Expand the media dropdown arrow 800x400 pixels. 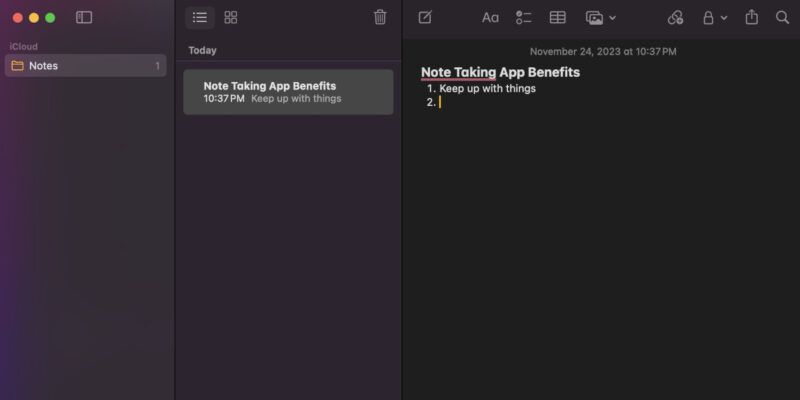[x=613, y=18]
